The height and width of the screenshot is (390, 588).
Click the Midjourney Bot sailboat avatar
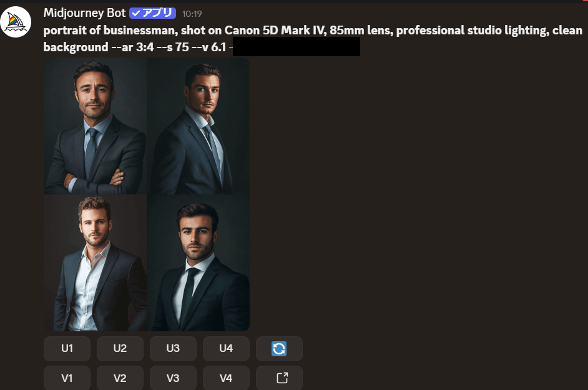16,22
